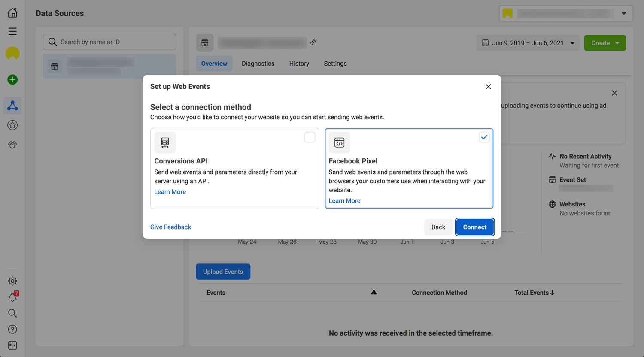Expand the green Create dropdown
The image size is (644, 357).
[x=605, y=43]
